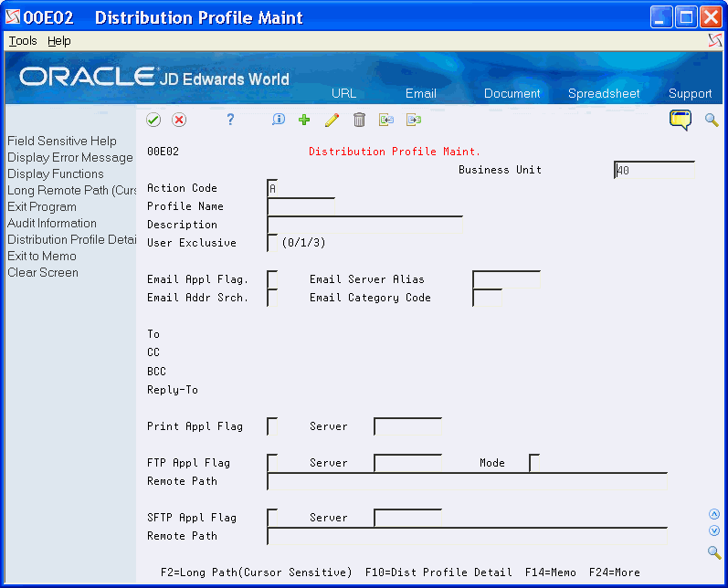Click the Action Code field
This screenshot has width=728, height=588.
272,188
